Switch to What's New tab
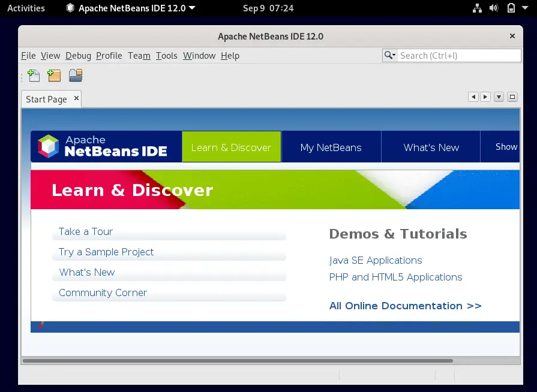The height and width of the screenshot is (392, 537). [x=431, y=147]
